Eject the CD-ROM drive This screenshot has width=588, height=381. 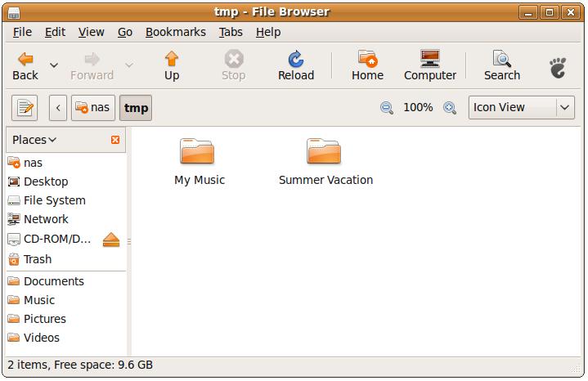[111, 240]
